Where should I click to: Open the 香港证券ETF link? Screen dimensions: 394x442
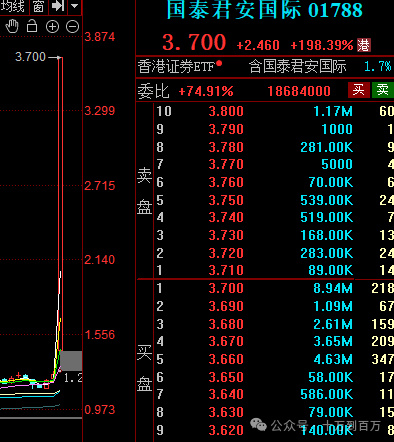coord(176,67)
